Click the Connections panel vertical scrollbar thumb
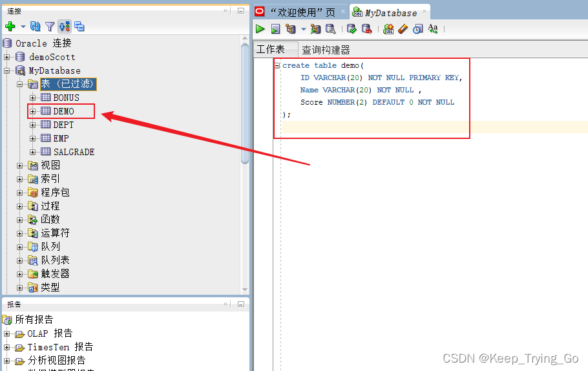The height and width of the screenshot is (371, 588). pos(245,103)
